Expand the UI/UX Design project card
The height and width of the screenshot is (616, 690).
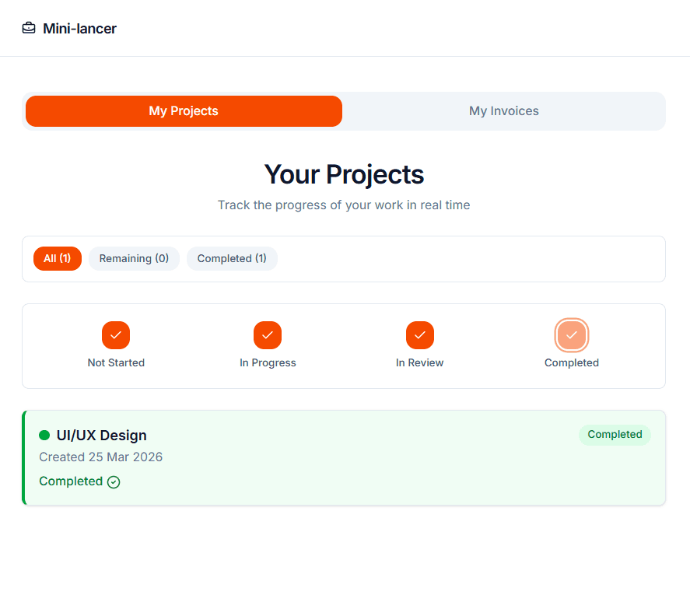[x=344, y=458]
